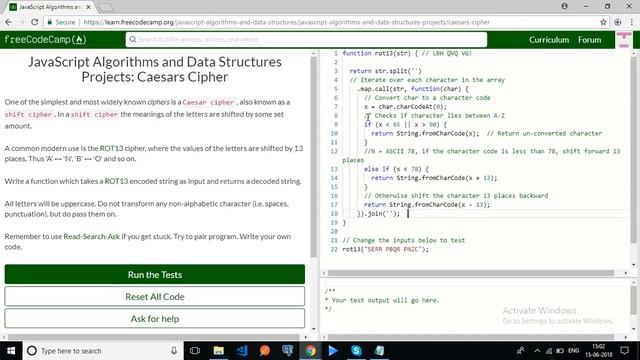Click the Chrome profile avatar icon
Screen dimensions: 640x360
coord(564,6)
